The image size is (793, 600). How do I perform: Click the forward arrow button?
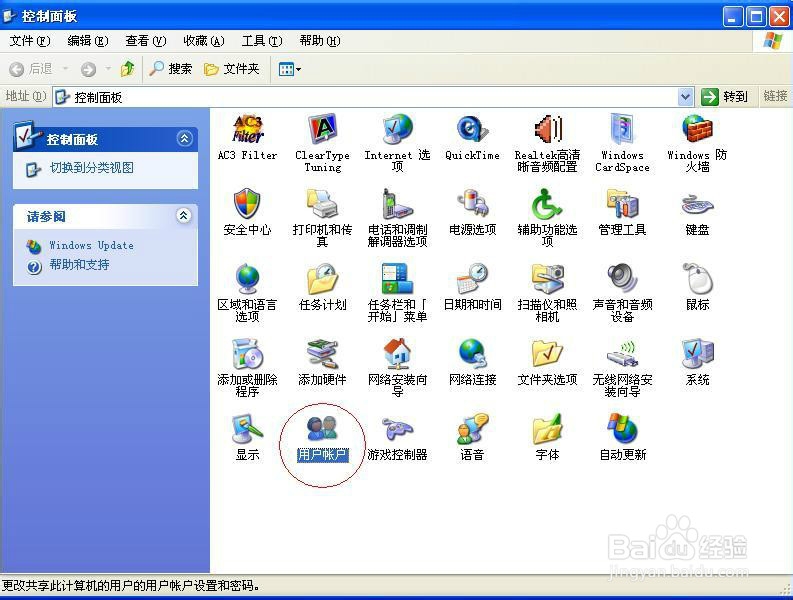89,69
